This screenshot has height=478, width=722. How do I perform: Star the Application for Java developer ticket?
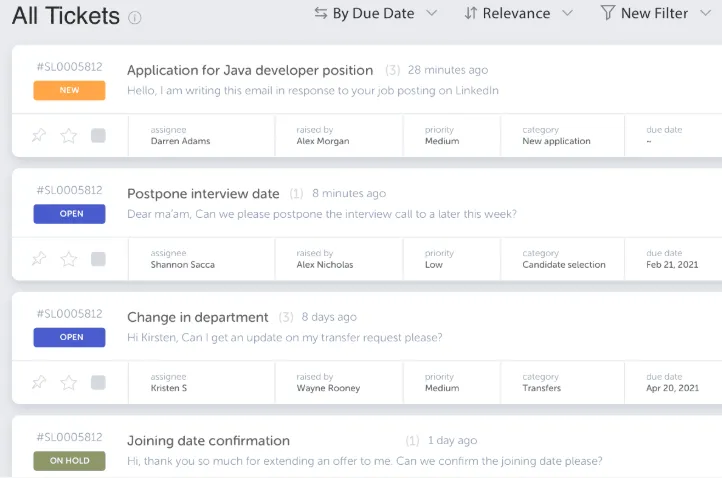pos(69,135)
